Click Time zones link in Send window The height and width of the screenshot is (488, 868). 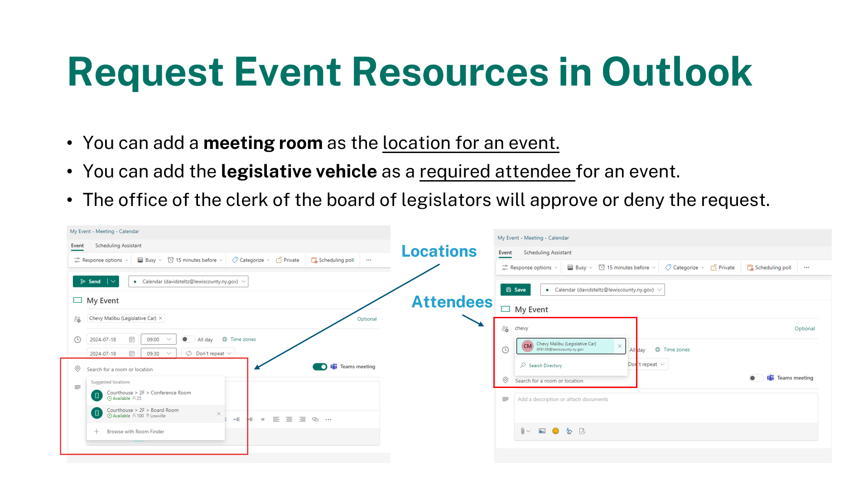click(x=239, y=339)
